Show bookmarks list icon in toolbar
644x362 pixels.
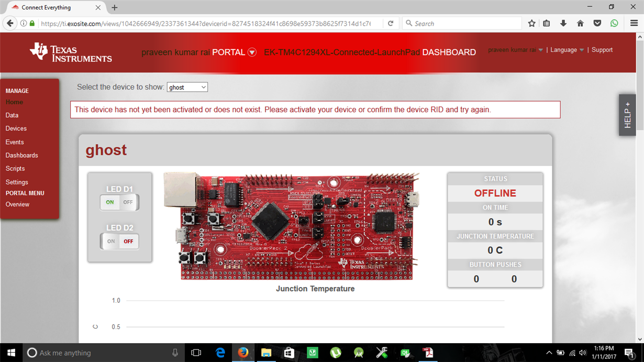tap(547, 24)
